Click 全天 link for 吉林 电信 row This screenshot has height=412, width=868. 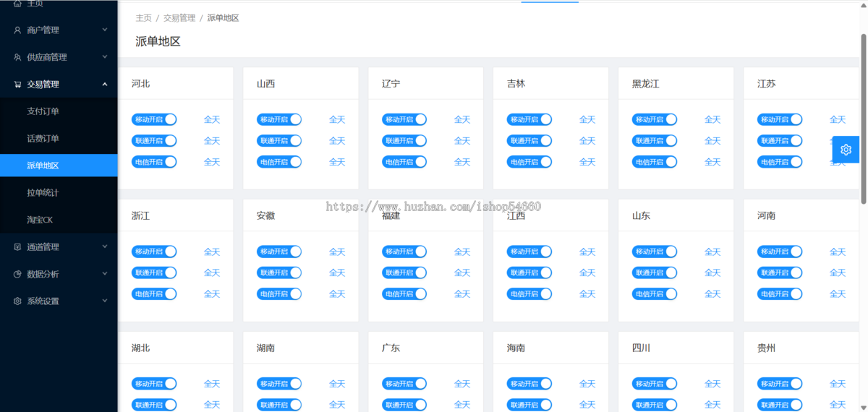click(x=587, y=162)
